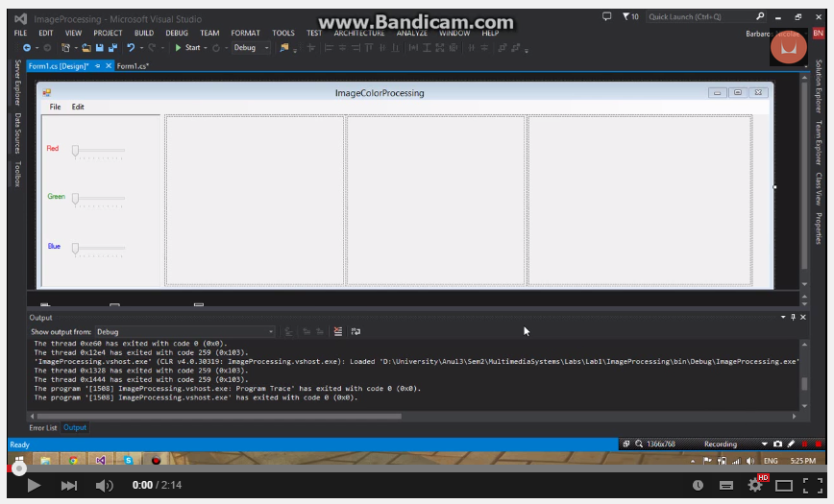This screenshot has height=504, width=834.
Task: Click the Windows Start button on taskbar
Action: 19,460
